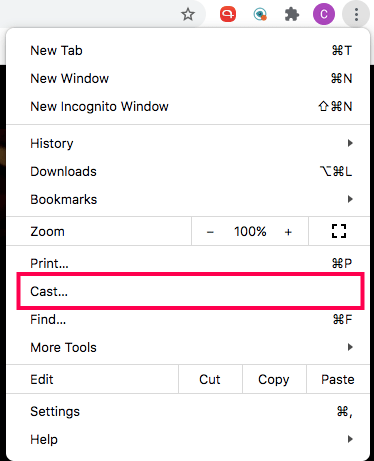Close menu via three-dot Chrome icon
Image resolution: width=374 pixels, height=461 pixels.
pos(356,14)
